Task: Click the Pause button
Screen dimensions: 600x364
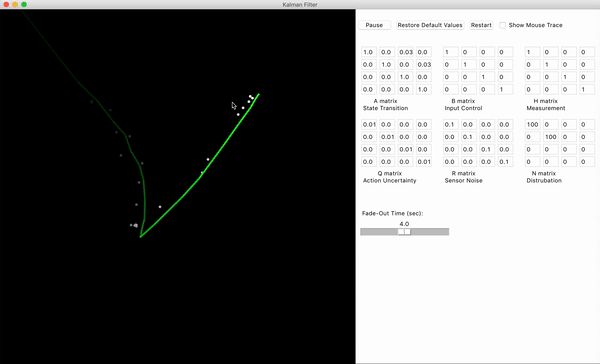Action: (375, 25)
